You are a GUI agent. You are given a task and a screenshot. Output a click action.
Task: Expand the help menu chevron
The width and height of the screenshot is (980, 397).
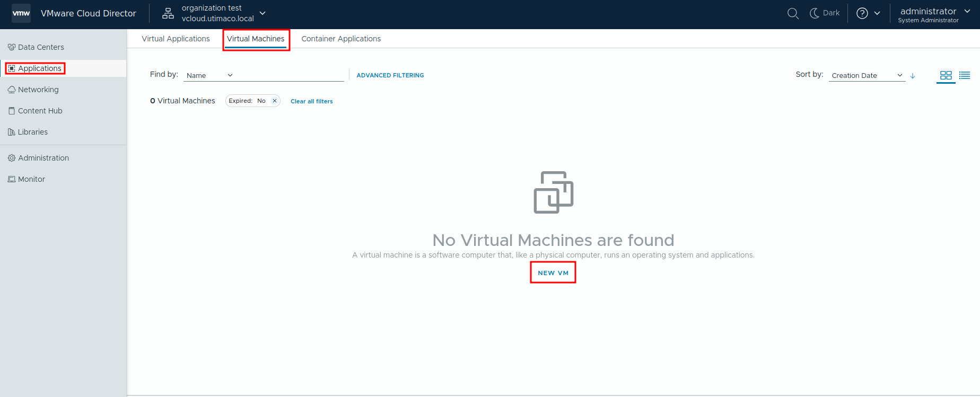(x=877, y=13)
